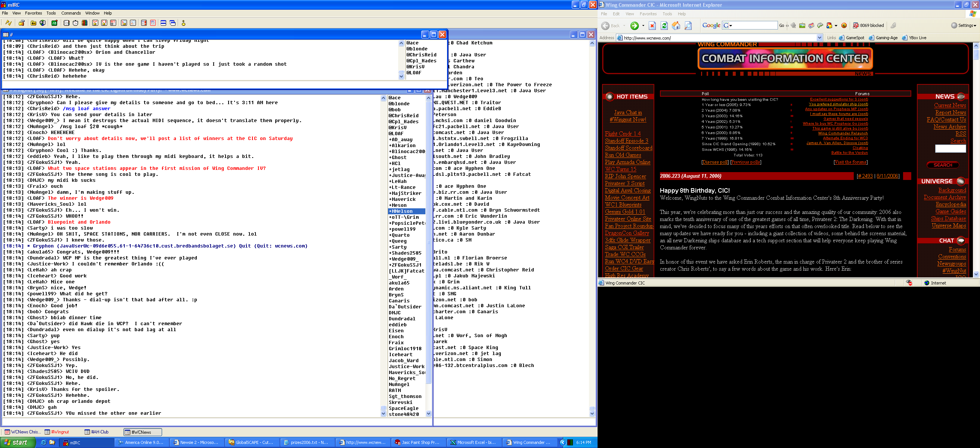
Task: Click the Internet Explorer Stop icon
Action: [652, 25]
